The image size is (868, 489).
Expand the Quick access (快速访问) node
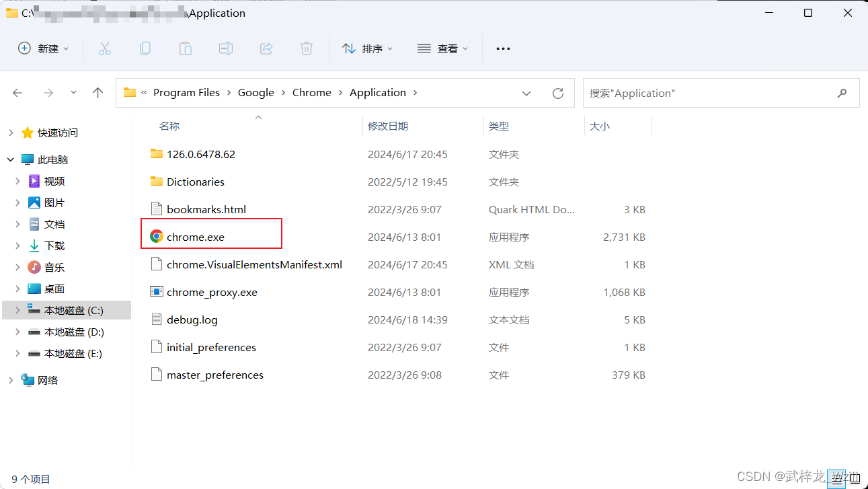tap(10, 133)
